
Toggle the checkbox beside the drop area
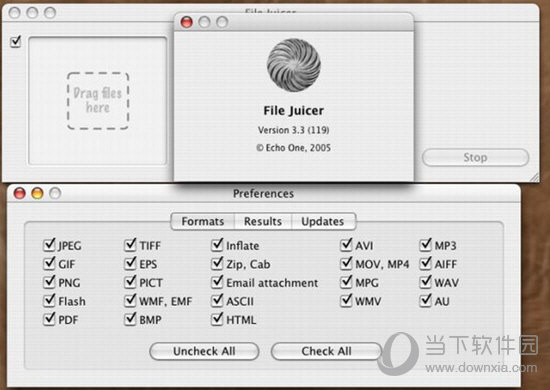pyautogui.click(x=15, y=41)
